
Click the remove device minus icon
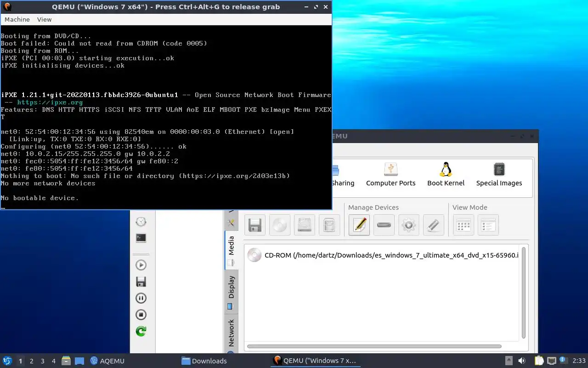point(384,225)
